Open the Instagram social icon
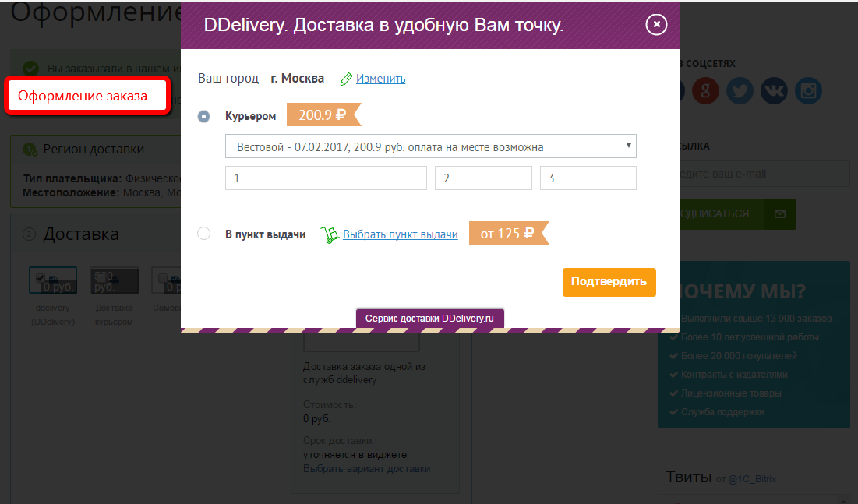Viewport: 858px width, 504px height. coord(808,91)
